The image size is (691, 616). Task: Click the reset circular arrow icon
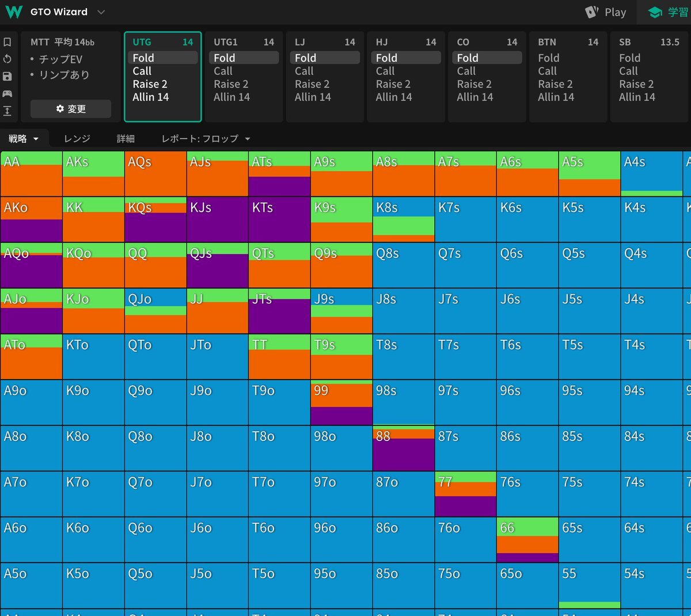point(7,59)
